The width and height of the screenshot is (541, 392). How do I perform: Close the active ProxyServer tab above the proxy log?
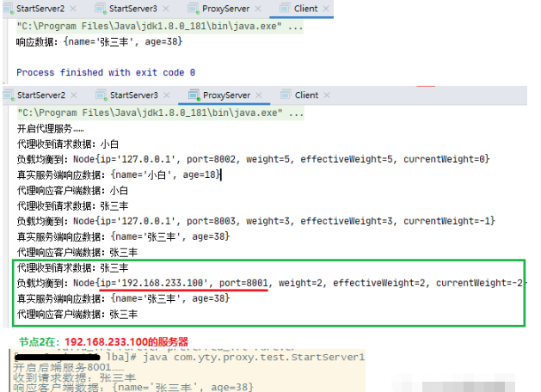click(259, 95)
